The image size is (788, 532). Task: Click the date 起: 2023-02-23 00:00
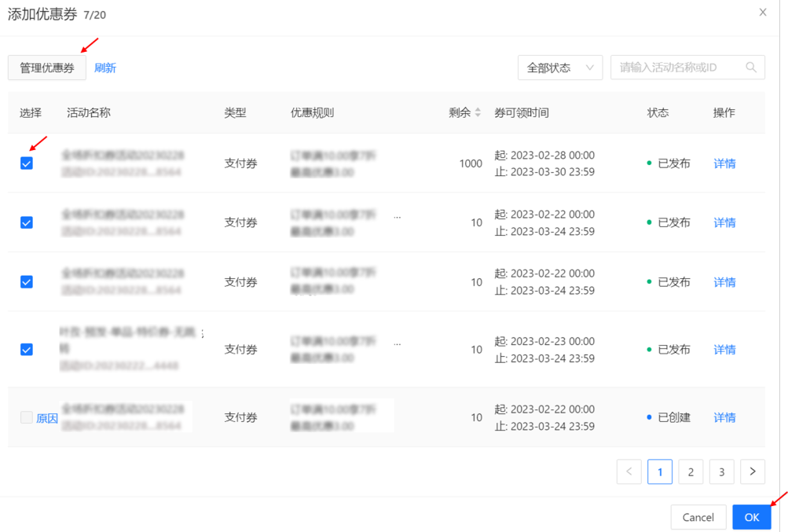pyautogui.click(x=544, y=341)
